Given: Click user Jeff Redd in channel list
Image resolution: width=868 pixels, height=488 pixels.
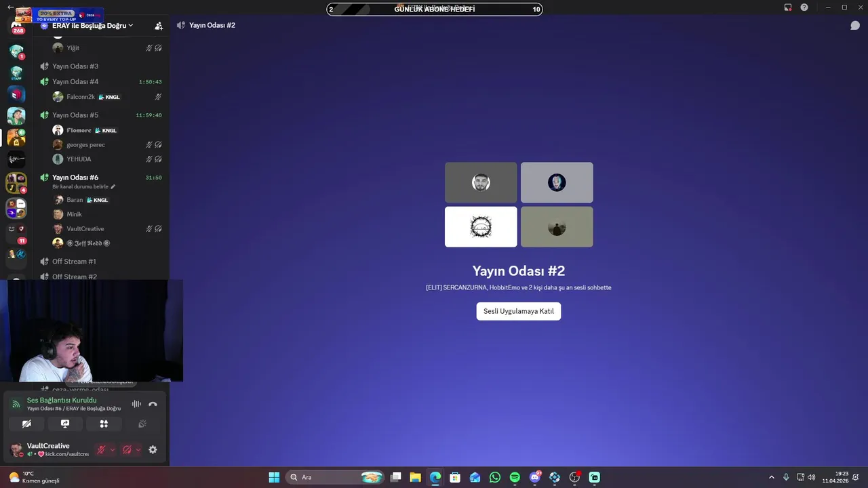Looking at the screenshot, I should tap(88, 243).
